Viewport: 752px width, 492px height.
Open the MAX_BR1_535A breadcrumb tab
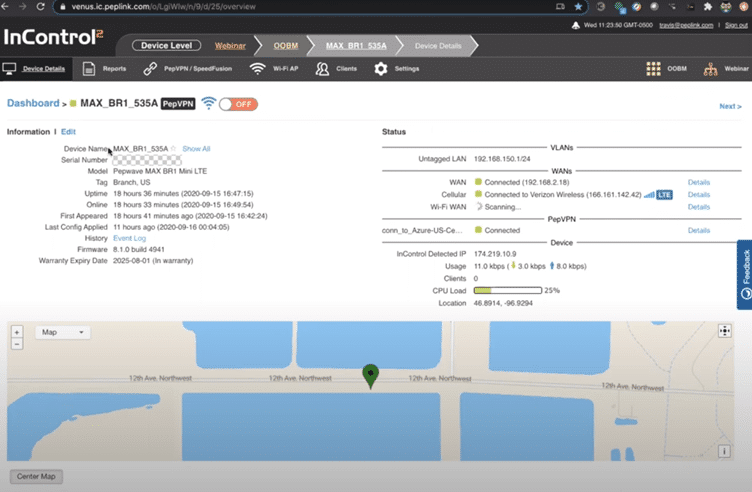[x=356, y=46]
